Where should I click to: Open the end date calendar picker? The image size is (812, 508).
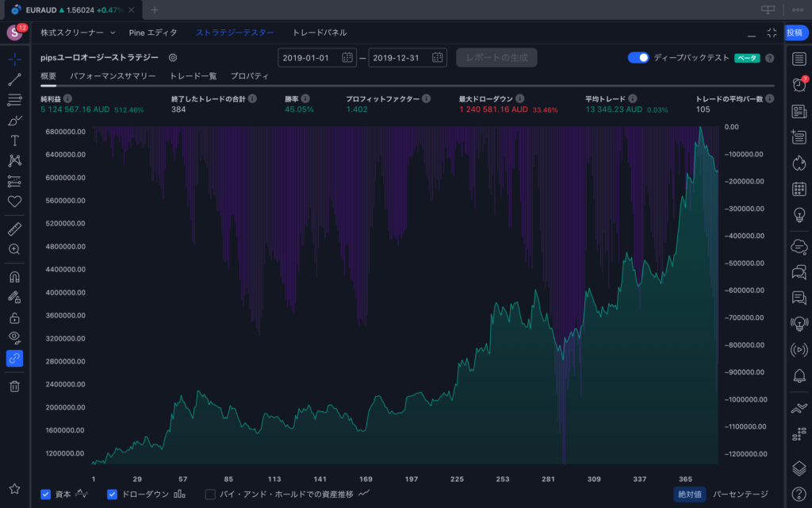tap(437, 57)
